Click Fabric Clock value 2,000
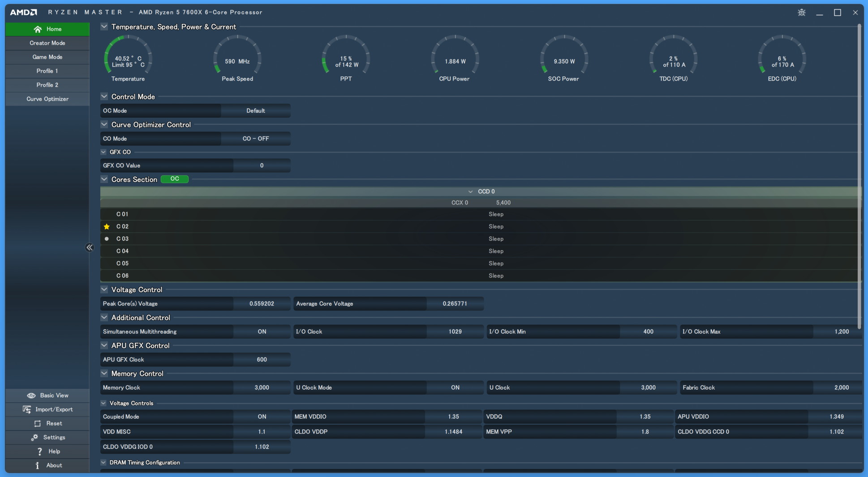The height and width of the screenshot is (477, 868). [838, 388]
